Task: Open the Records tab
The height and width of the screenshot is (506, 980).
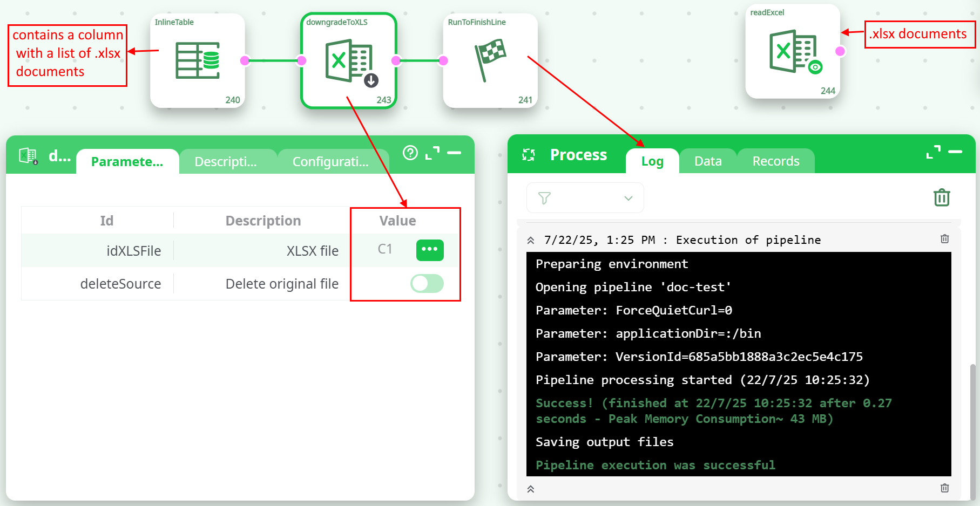Action: pyautogui.click(x=775, y=161)
